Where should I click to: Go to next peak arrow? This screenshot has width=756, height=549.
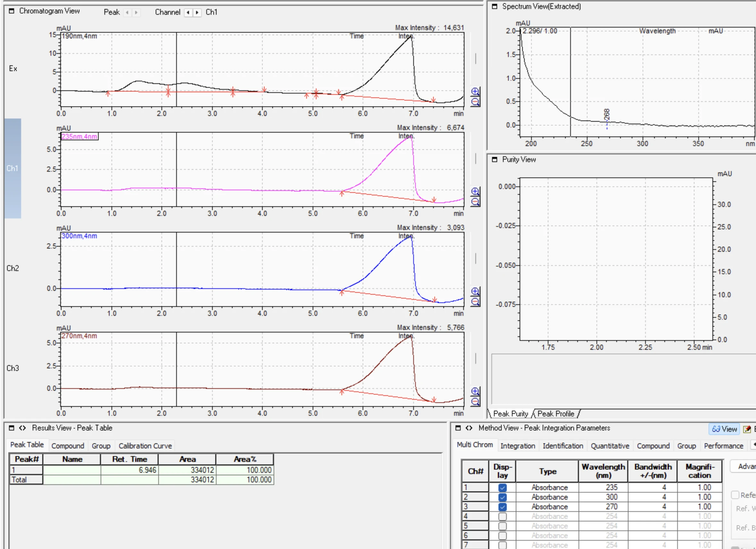(136, 12)
